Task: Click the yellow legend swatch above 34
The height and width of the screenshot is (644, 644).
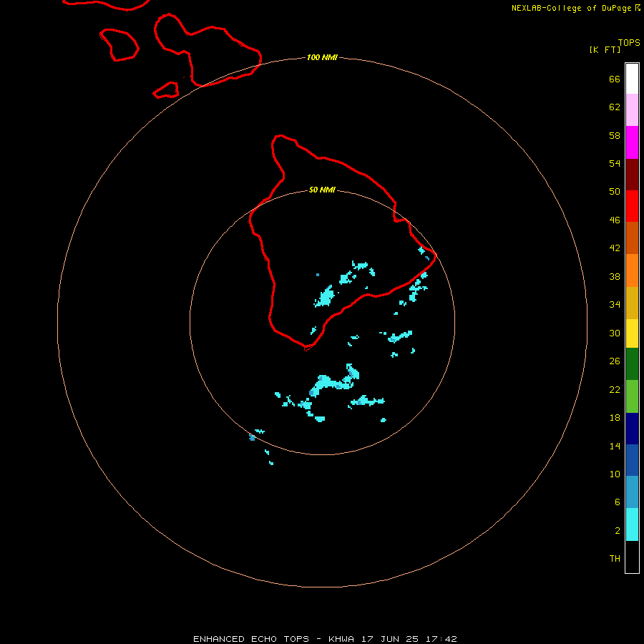Action: [632, 333]
